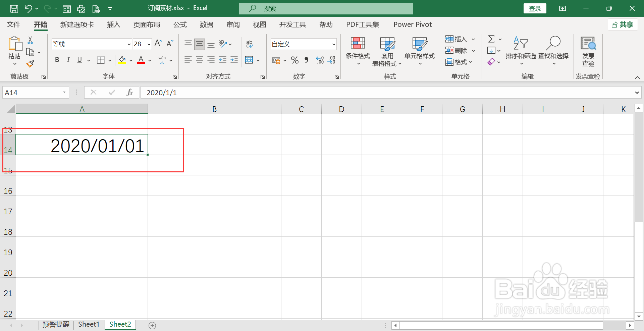Increase font size with the large A
Viewport: 644px width, 331px height.
click(158, 43)
